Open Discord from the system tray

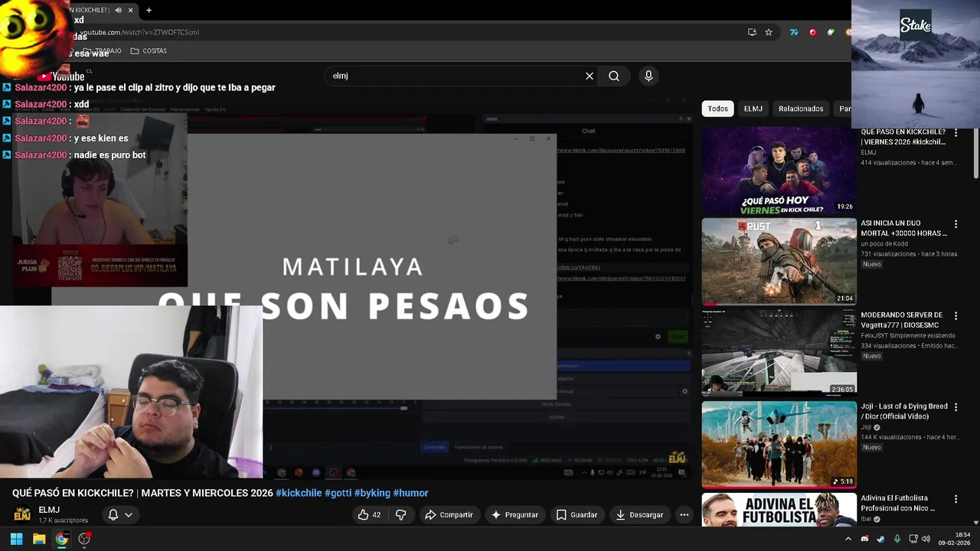click(x=864, y=539)
